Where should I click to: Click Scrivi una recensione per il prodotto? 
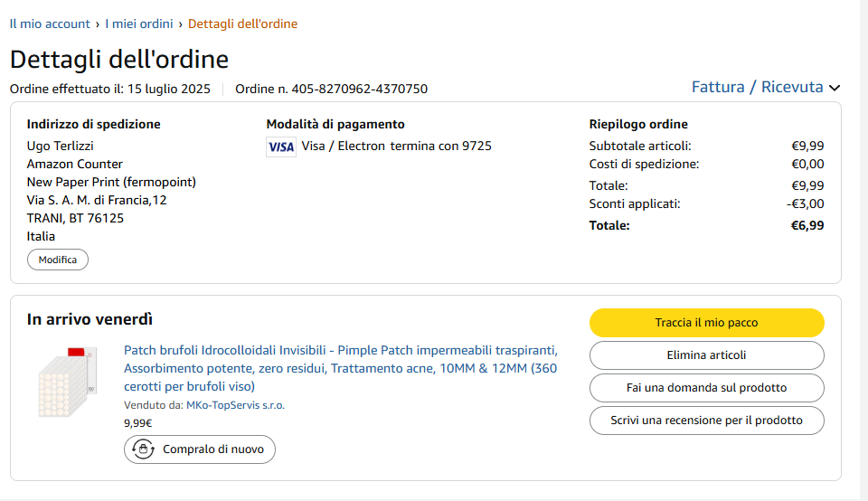point(706,421)
